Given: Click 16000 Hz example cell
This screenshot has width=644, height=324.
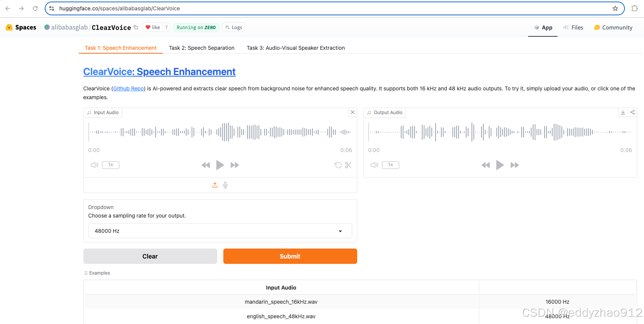Looking at the screenshot, I should pyautogui.click(x=558, y=302).
